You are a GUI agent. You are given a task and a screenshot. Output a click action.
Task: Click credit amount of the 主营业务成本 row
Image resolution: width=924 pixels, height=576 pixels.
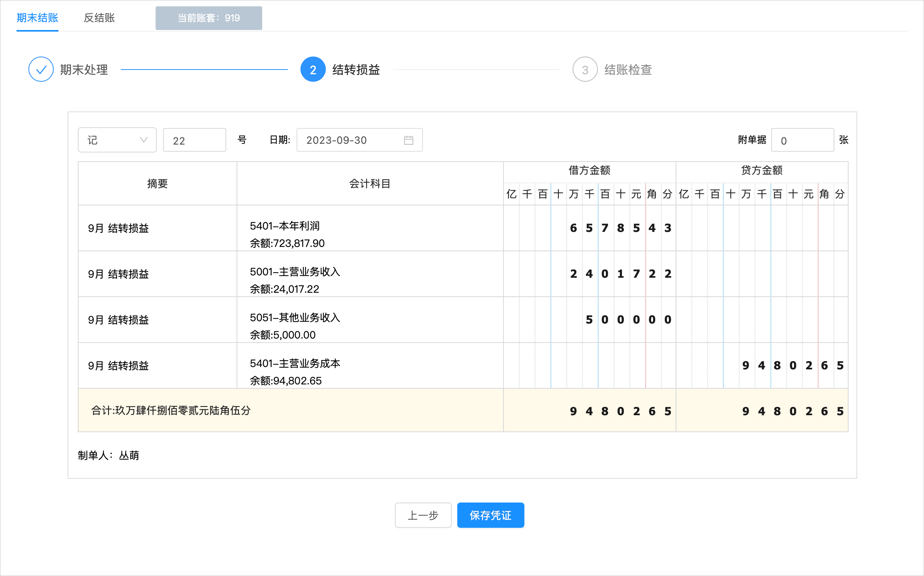(762, 365)
